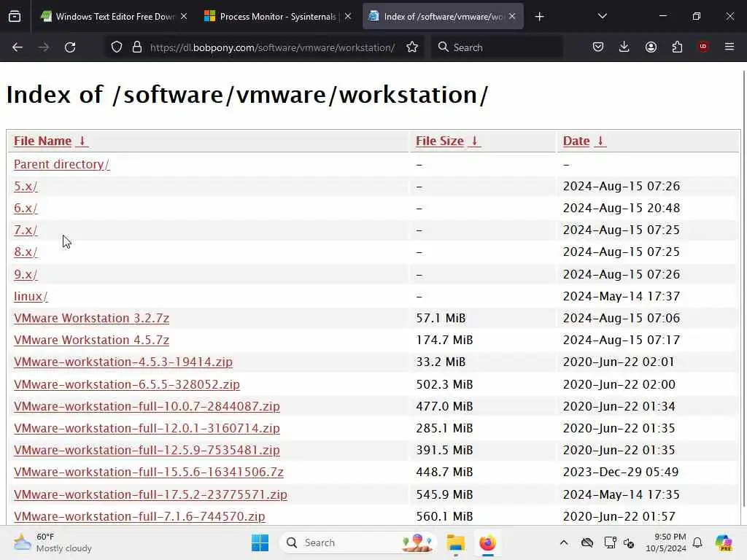Bookmark this page with the star
This screenshot has height=560, width=747.
click(x=412, y=47)
